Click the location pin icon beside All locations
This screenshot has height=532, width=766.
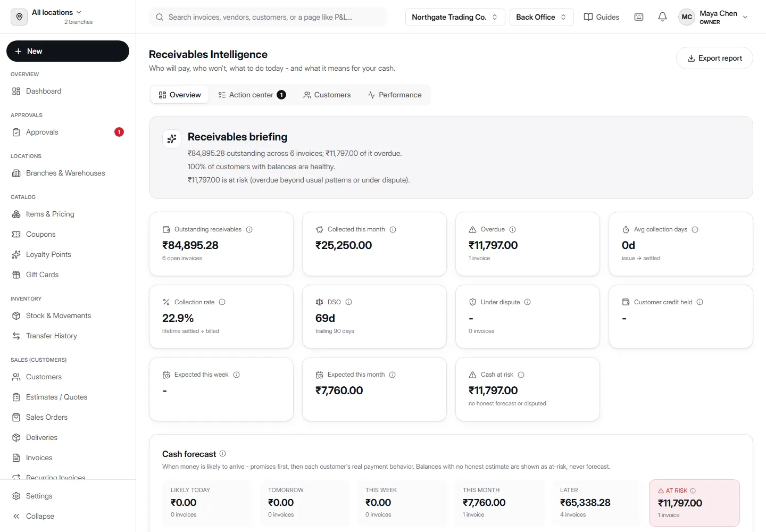pyautogui.click(x=19, y=17)
